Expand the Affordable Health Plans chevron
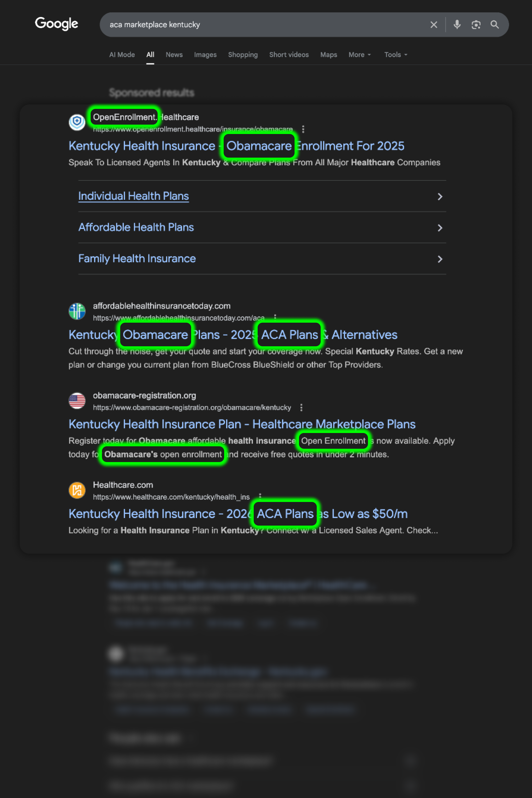Image resolution: width=532 pixels, height=798 pixels. click(440, 228)
